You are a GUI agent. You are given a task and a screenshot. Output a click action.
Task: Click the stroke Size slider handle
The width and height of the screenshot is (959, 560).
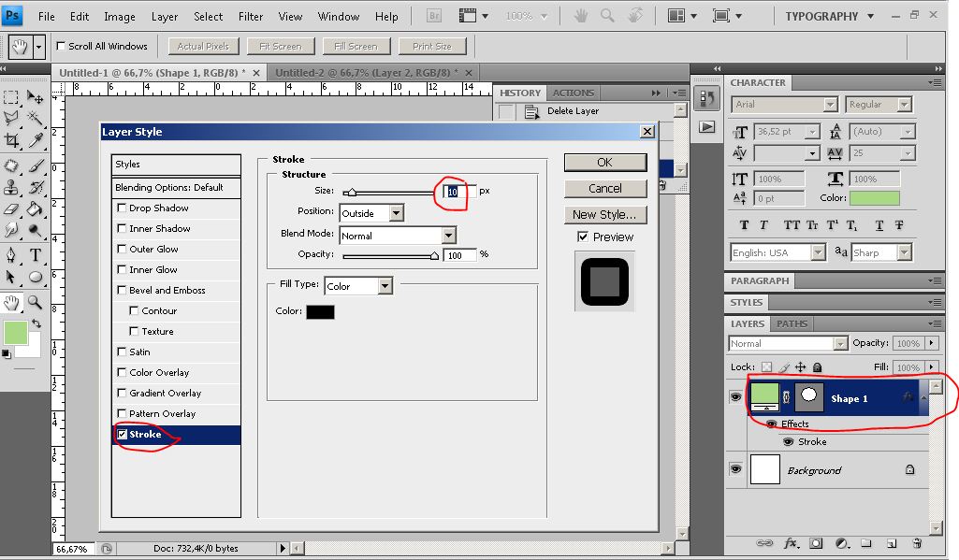coord(352,192)
